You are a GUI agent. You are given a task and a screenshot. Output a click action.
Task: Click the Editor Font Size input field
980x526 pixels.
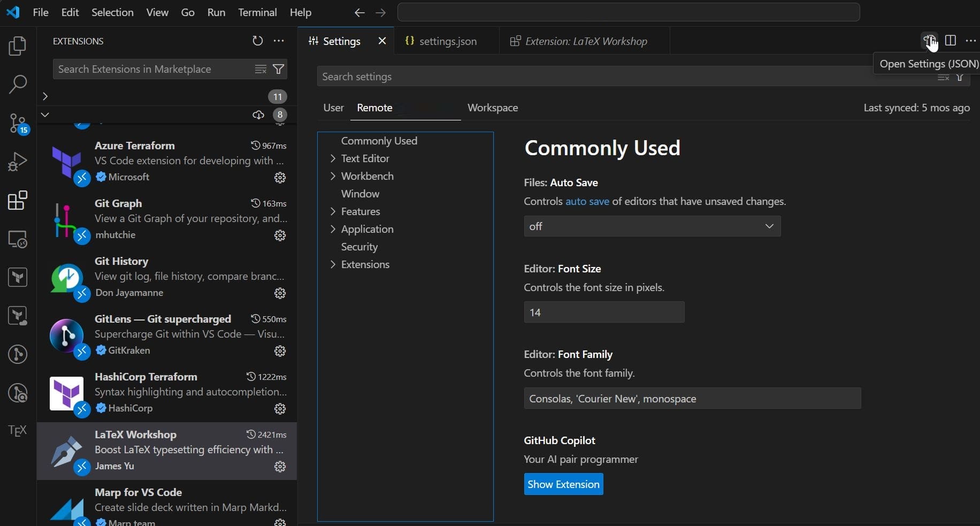(x=603, y=312)
